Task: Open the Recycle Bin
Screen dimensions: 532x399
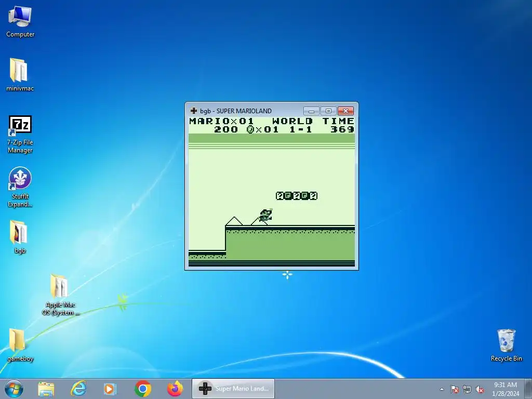Action: pos(506,345)
